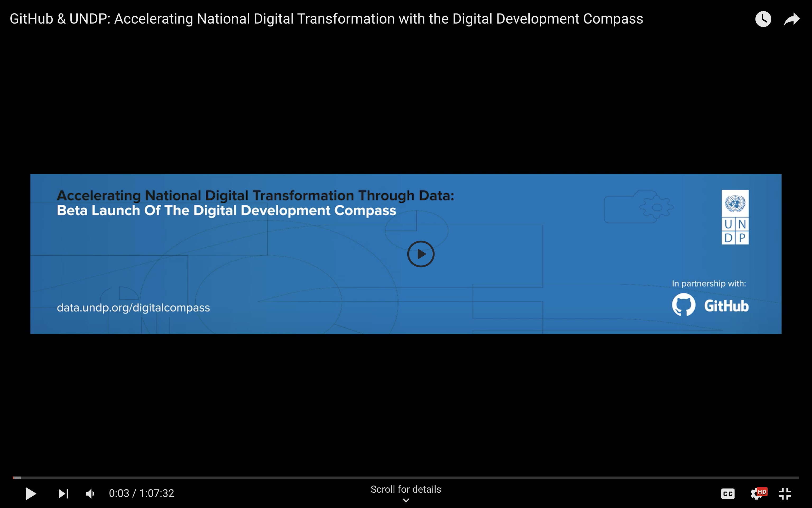
Task: Click the Watch Later clock icon
Action: pyautogui.click(x=763, y=19)
